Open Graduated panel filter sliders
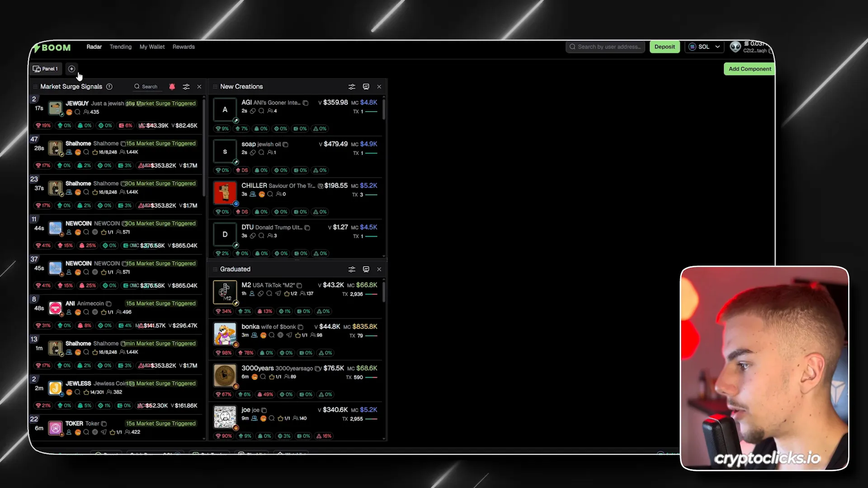 (x=352, y=269)
